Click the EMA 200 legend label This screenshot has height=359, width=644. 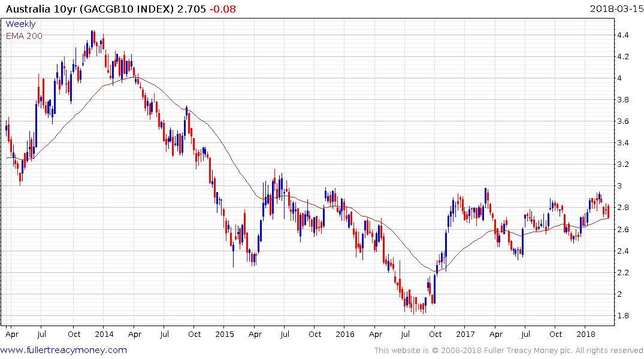(24, 36)
